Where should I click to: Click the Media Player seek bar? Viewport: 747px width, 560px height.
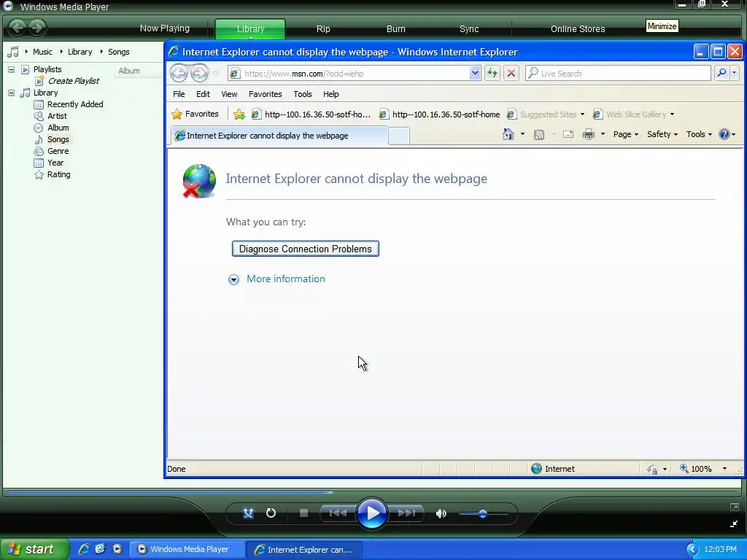tap(371, 492)
